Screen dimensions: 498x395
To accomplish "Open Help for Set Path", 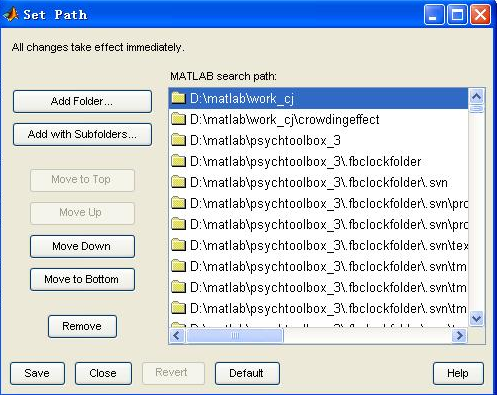I will click(458, 373).
